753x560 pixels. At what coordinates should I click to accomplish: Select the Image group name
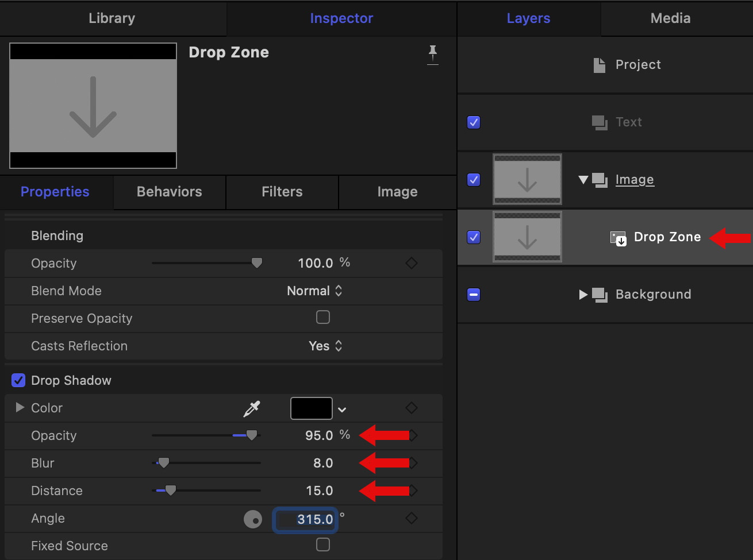(x=635, y=180)
